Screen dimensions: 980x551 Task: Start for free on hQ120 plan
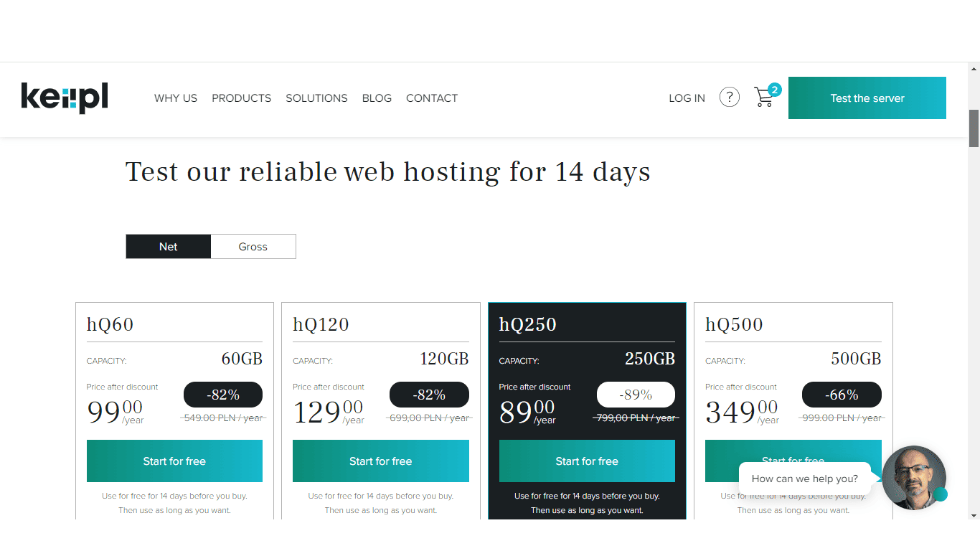click(381, 461)
